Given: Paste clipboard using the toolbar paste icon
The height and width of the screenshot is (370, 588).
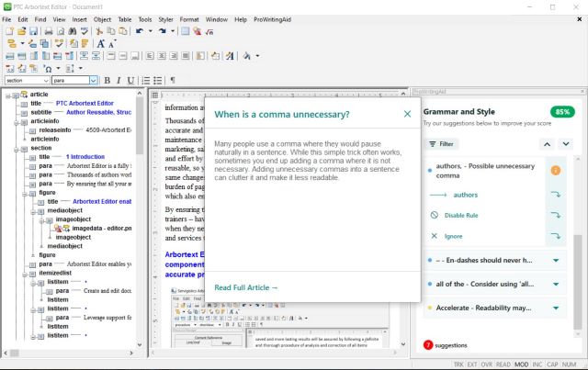Looking at the screenshot, I should pyautogui.click(x=123, y=31).
